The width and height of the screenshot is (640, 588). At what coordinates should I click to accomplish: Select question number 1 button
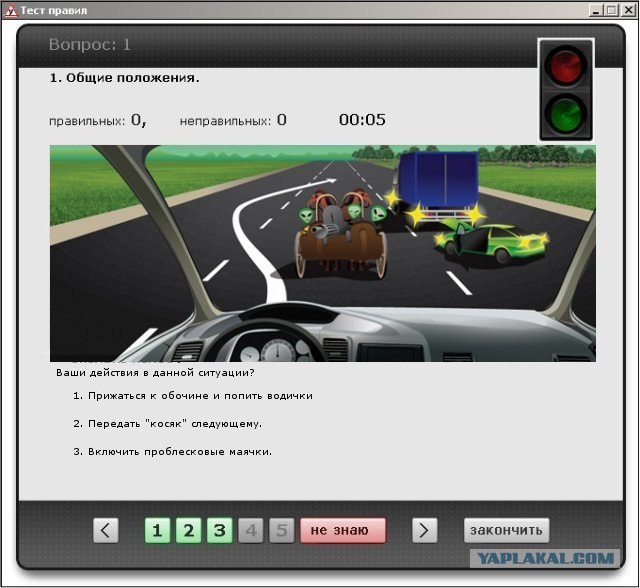pos(158,530)
